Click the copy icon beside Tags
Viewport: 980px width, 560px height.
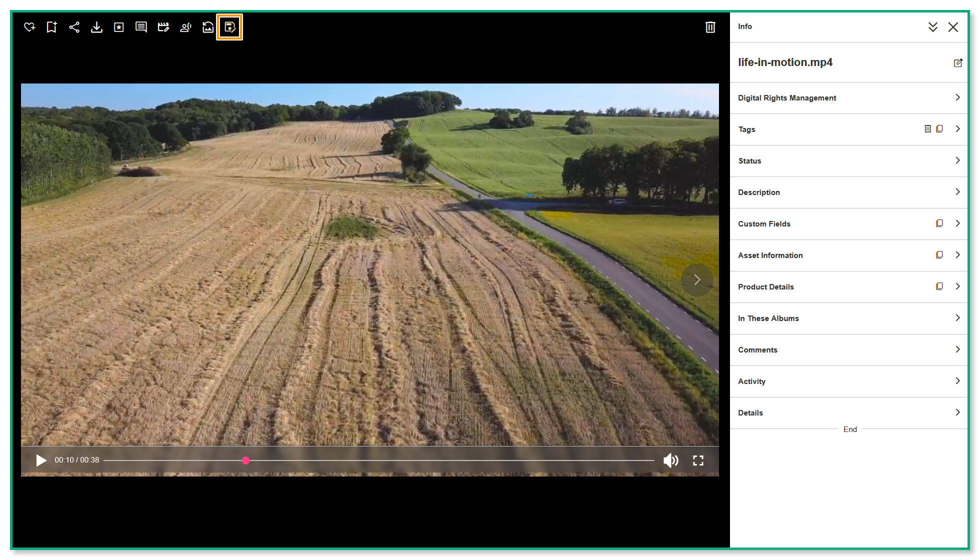(x=939, y=129)
